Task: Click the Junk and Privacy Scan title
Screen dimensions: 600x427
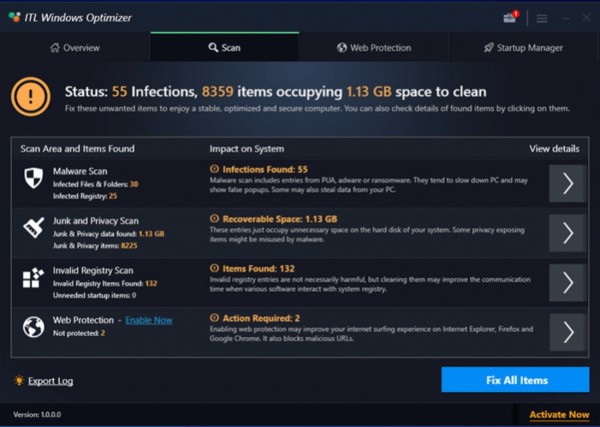Action: 96,221
